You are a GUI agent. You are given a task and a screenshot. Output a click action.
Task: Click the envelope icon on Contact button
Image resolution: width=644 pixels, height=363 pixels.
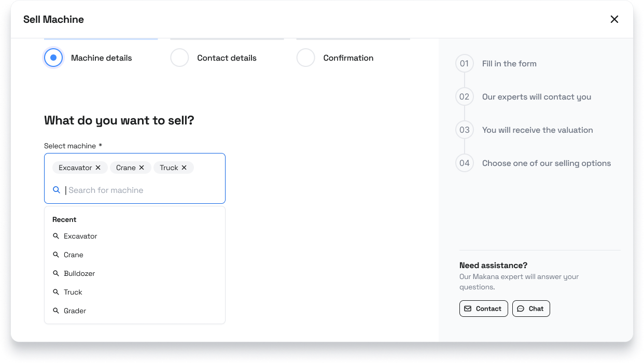pyautogui.click(x=468, y=309)
